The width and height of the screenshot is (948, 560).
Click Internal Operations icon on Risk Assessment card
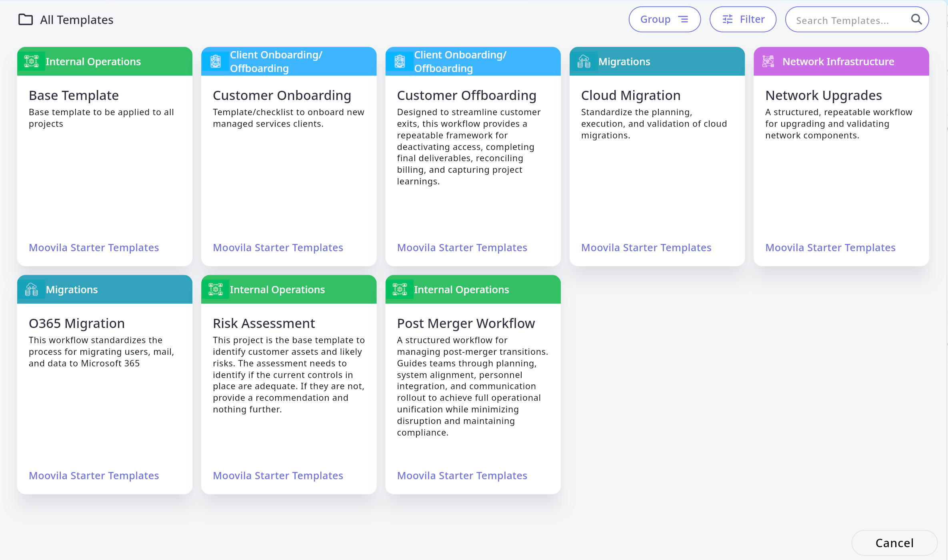[x=216, y=289]
